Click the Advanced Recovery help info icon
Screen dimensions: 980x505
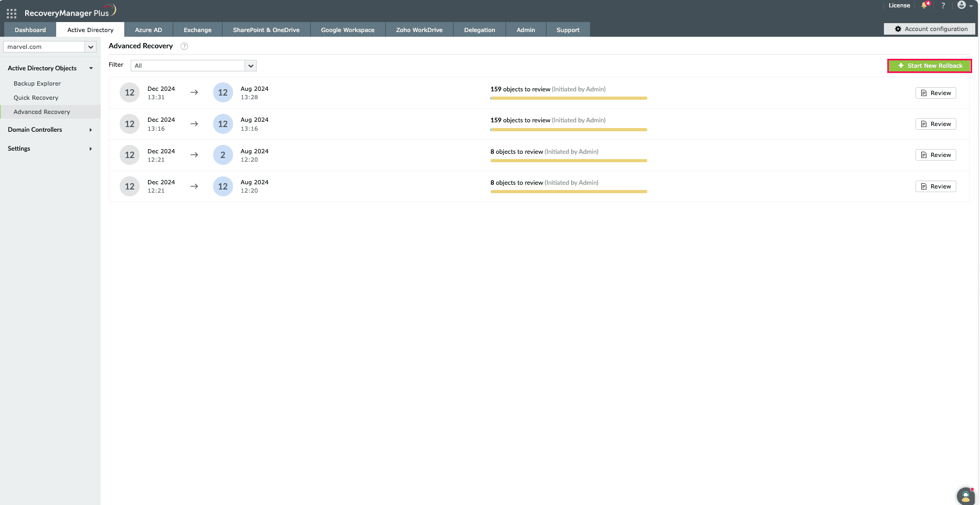pyautogui.click(x=184, y=46)
